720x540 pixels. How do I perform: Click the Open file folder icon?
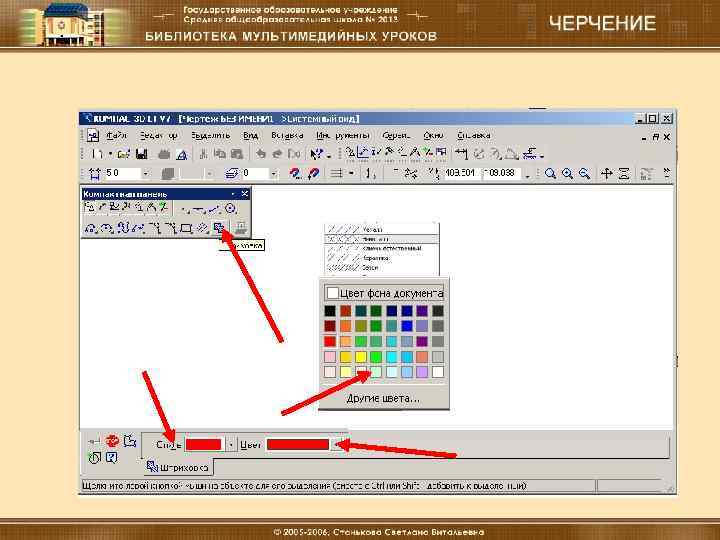tap(123, 154)
